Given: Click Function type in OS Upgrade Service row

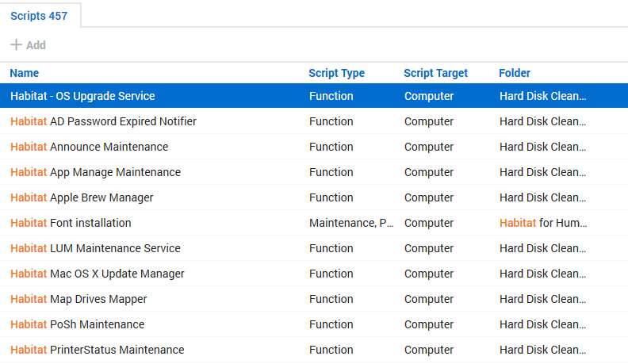Looking at the screenshot, I should click(x=331, y=96).
